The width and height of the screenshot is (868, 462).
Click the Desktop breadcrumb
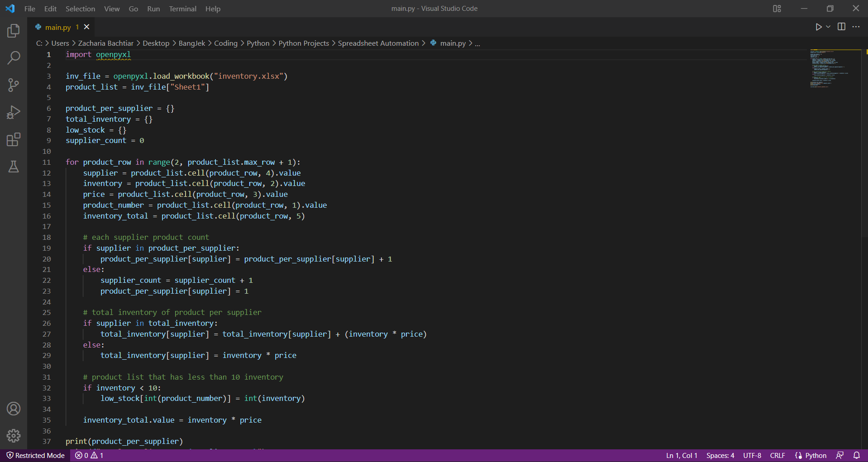[x=156, y=43]
